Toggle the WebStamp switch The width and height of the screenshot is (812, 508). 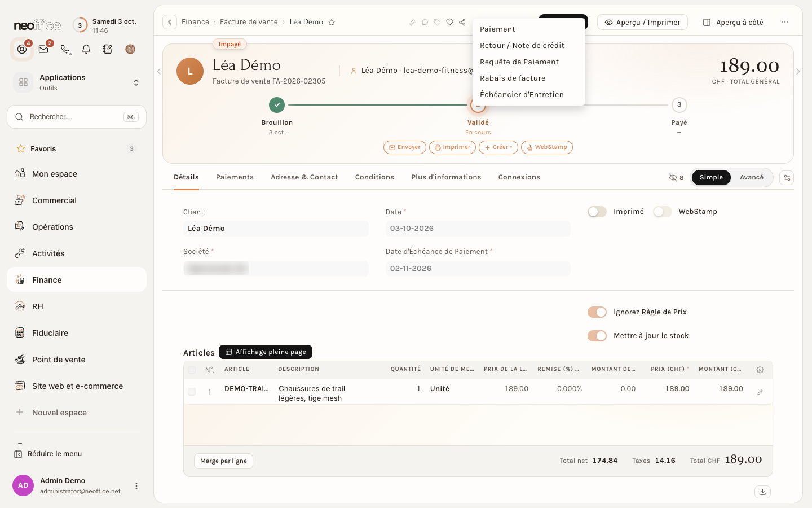point(663,212)
